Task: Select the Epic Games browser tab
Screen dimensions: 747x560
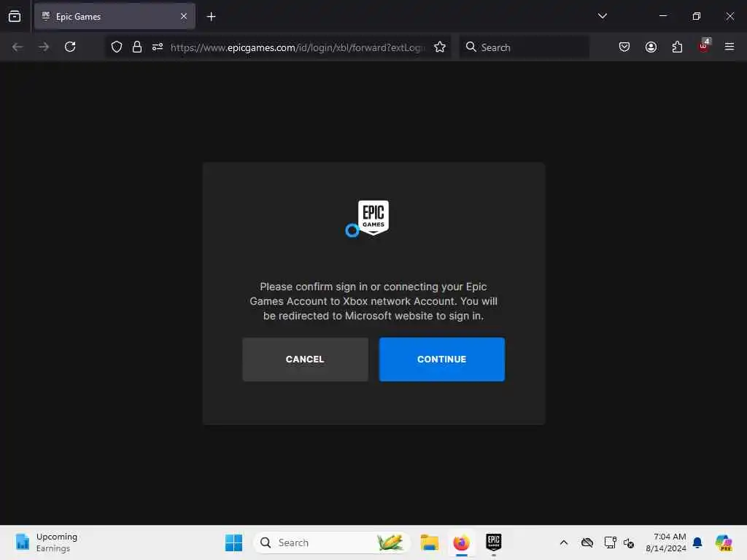Action: 115,16
